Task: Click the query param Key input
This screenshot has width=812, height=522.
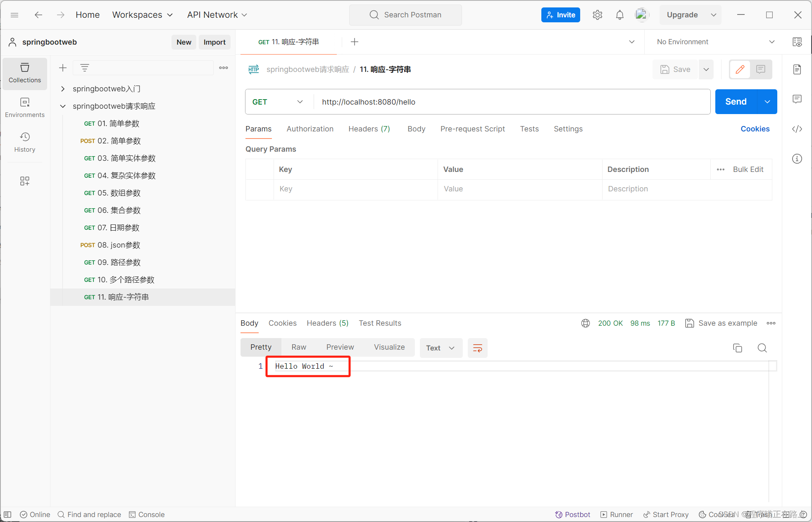Action: click(x=355, y=189)
